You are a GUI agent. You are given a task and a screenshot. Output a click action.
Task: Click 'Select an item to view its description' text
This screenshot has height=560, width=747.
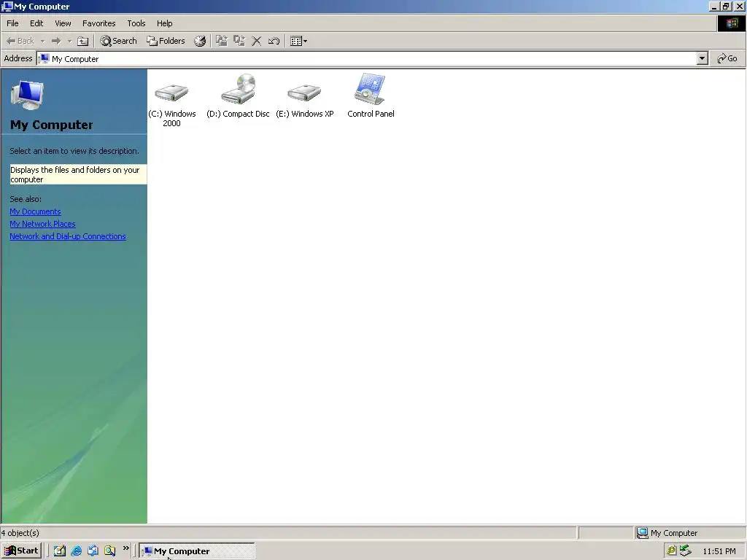[x=74, y=151]
